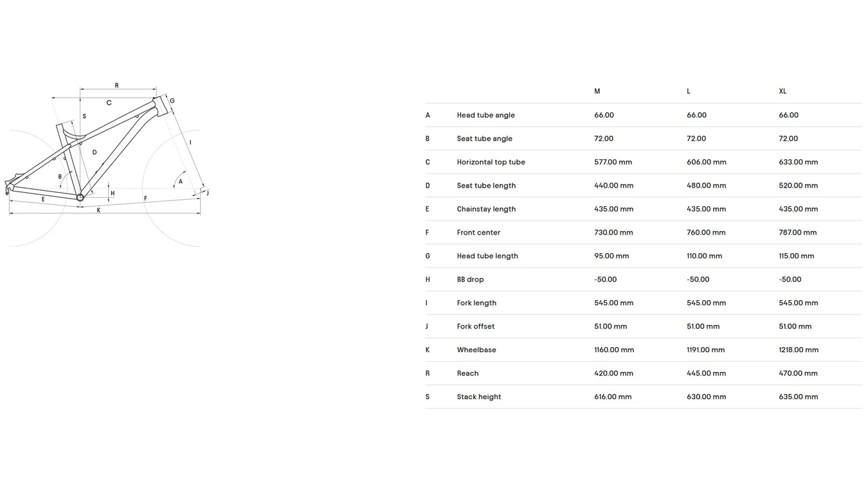
Task: Click the G head tube marker on diagram
Action: 172,101
